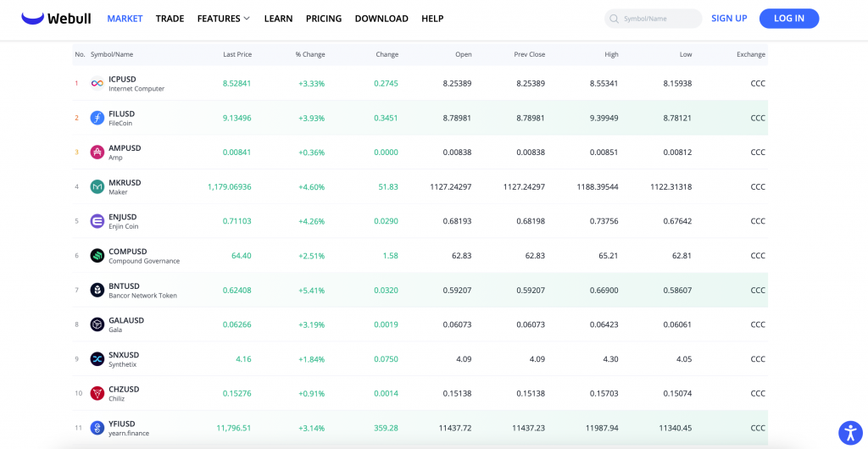Go to the TRADE page
The height and width of the screenshot is (449, 868).
coord(170,19)
